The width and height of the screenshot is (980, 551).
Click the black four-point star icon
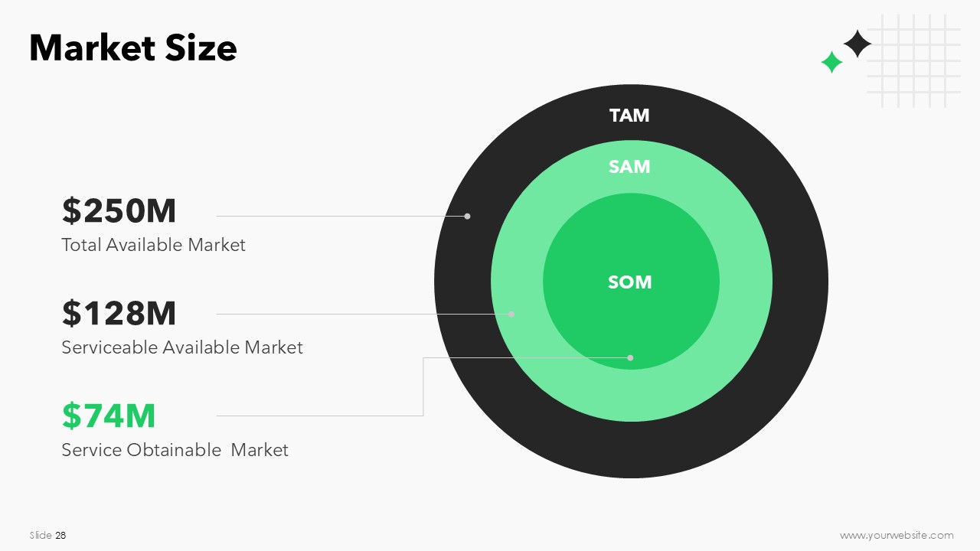(x=857, y=44)
